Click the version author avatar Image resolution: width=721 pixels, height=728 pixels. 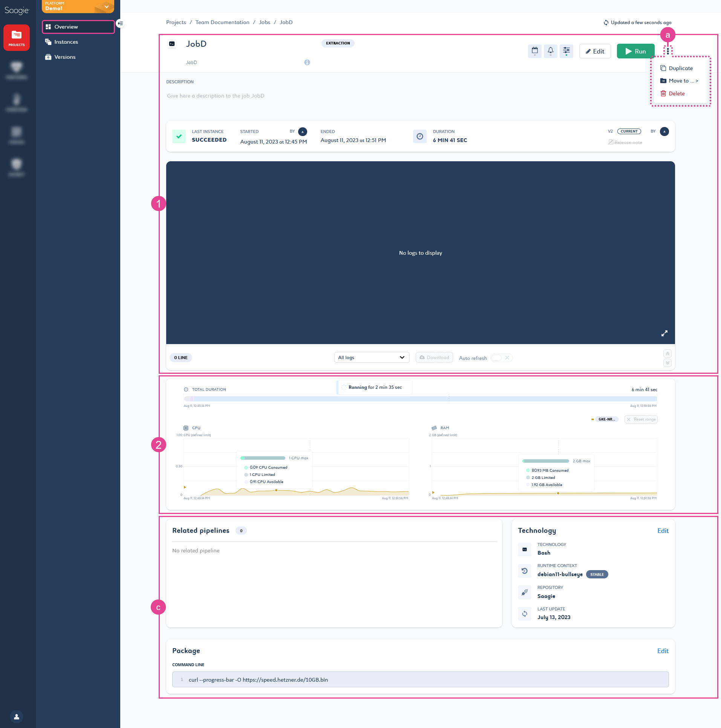point(664,132)
